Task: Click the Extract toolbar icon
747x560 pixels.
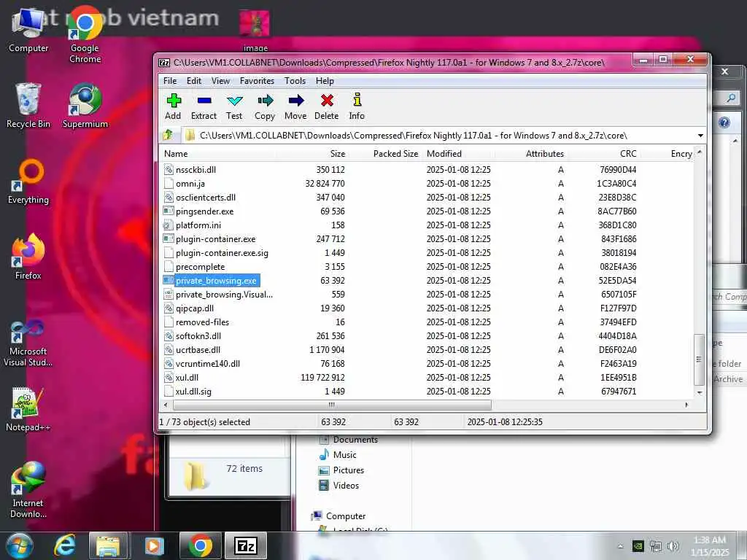Action: pyautogui.click(x=204, y=106)
